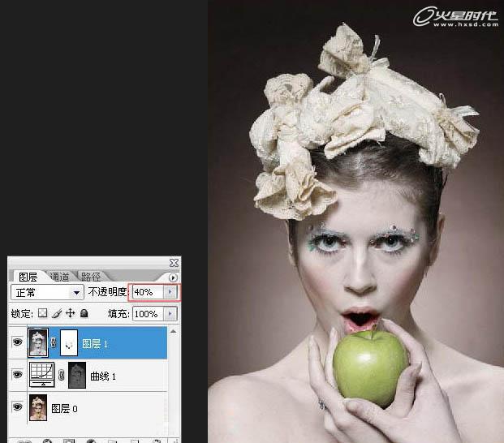Switch to the 路径 tab
504x443 pixels.
coord(91,277)
